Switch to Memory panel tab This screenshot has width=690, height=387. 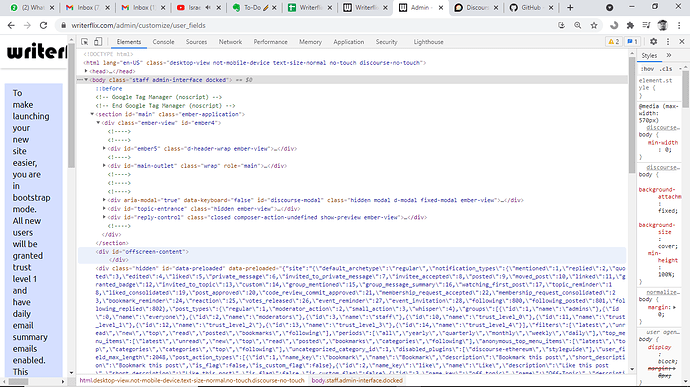(x=310, y=42)
